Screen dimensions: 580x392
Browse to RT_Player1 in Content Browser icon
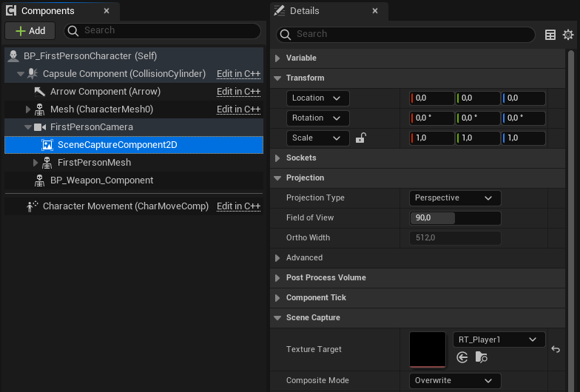(481, 357)
